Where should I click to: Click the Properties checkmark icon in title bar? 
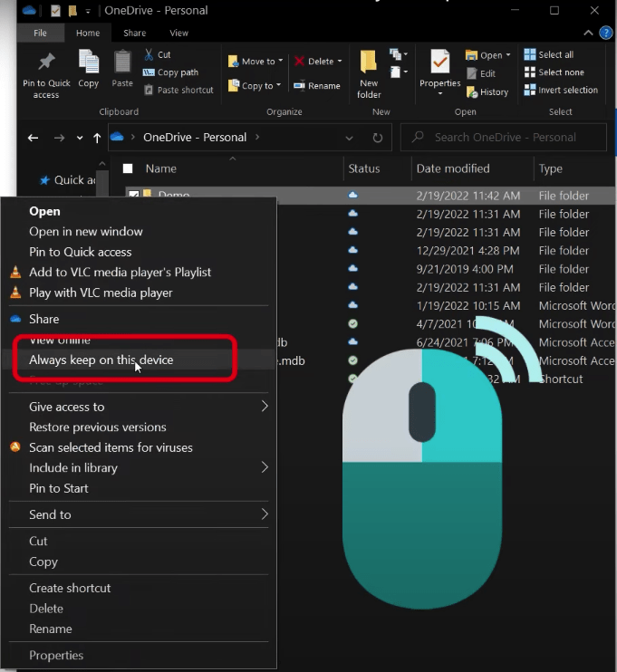56,11
